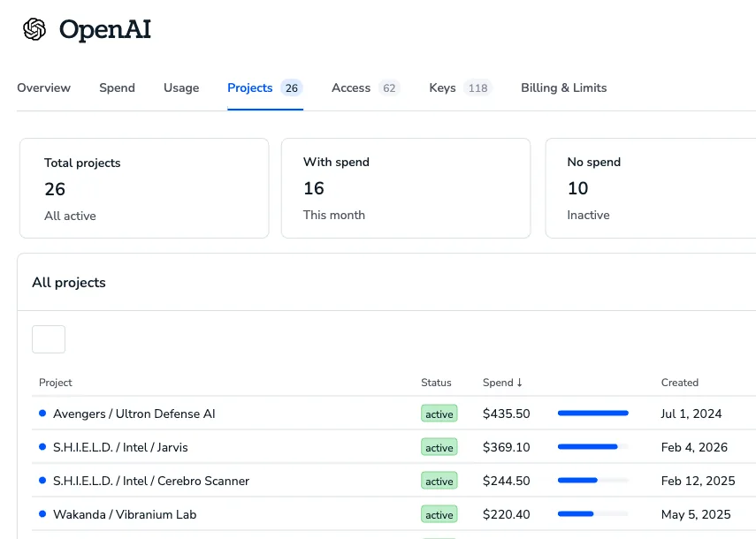Sort by the Project column header
Image resolution: width=756 pixels, height=539 pixels.
pyautogui.click(x=56, y=383)
